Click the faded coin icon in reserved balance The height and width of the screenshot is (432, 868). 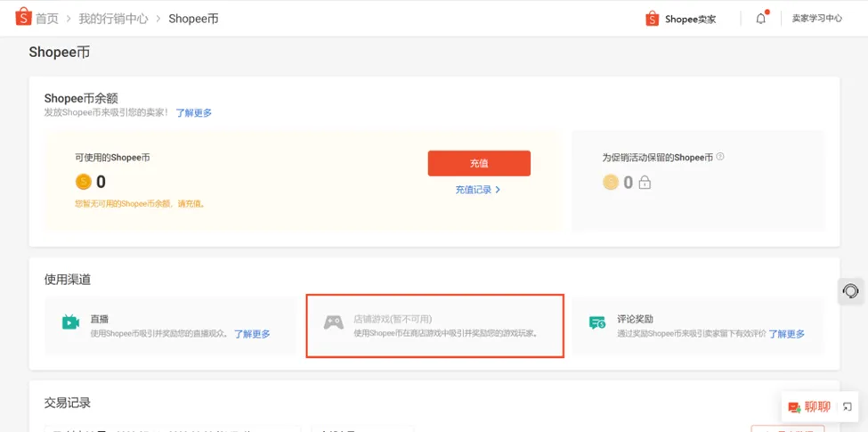611,183
